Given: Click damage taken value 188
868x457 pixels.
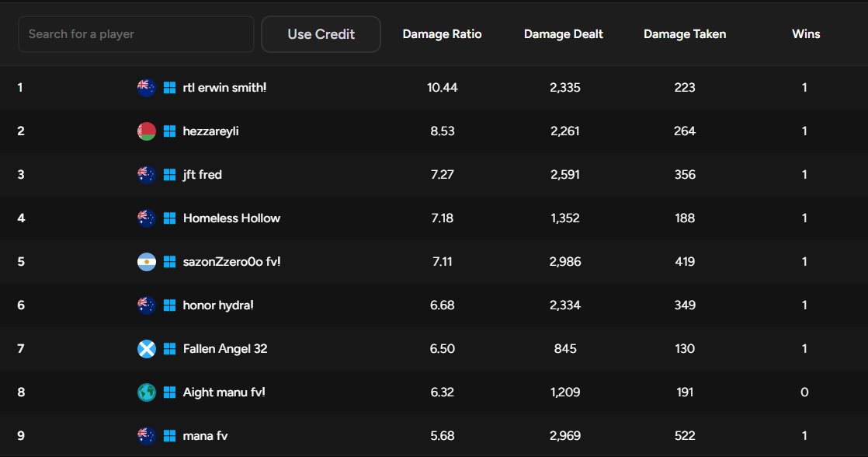Looking at the screenshot, I should click(x=685, y=218).
